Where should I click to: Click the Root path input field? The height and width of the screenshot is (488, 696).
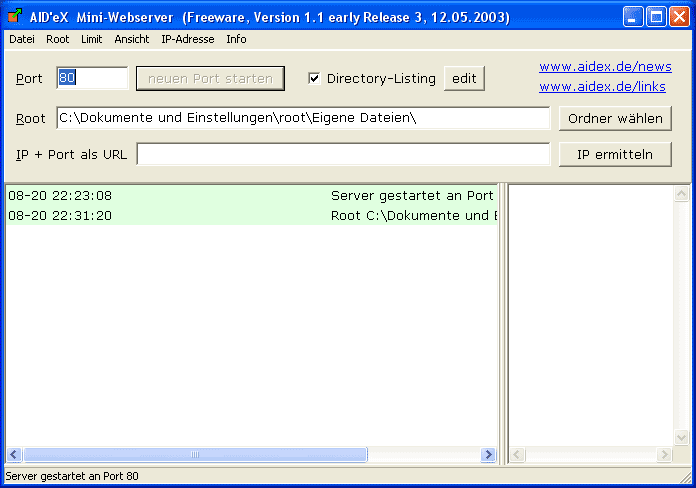pos(303,118)
